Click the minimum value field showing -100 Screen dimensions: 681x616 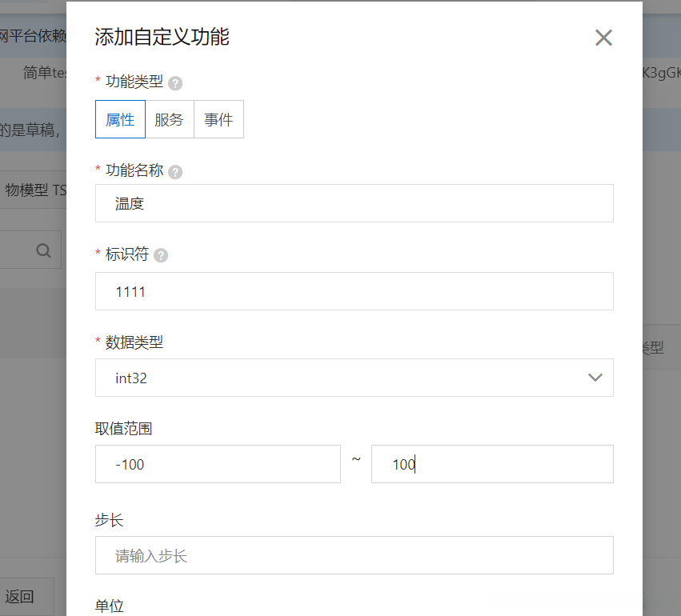tap(218, 464)
